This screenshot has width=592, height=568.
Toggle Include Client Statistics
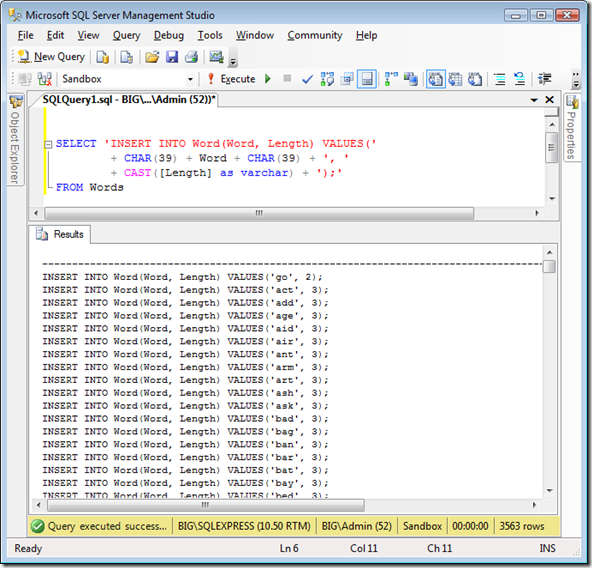(410, 79)
